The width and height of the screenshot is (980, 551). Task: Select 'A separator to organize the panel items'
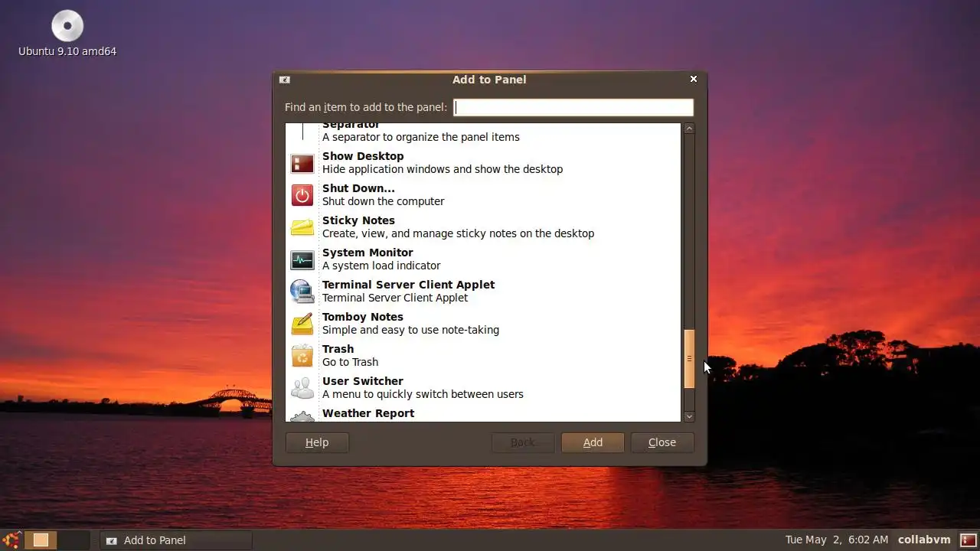(421, 137)
